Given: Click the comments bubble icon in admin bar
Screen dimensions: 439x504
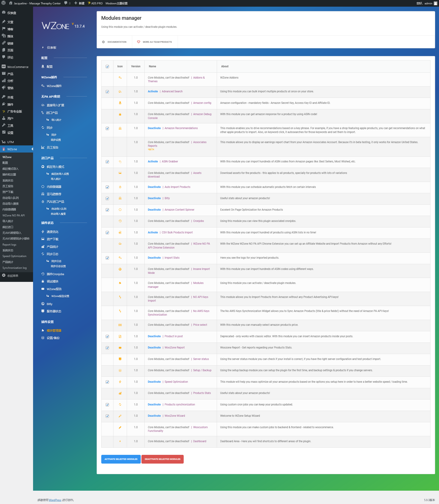Looking at the screenshot, I should [x=66, y=3].
